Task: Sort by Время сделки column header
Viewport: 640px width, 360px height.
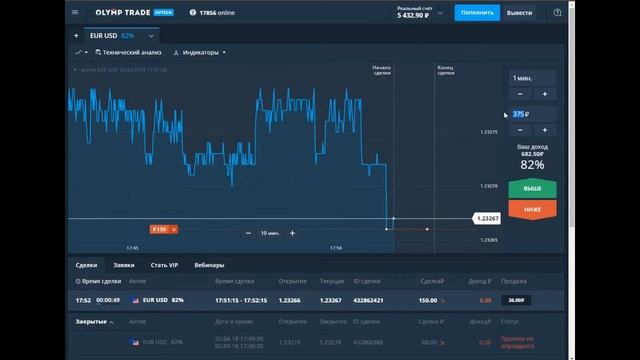Action: [x=98, y=281]
